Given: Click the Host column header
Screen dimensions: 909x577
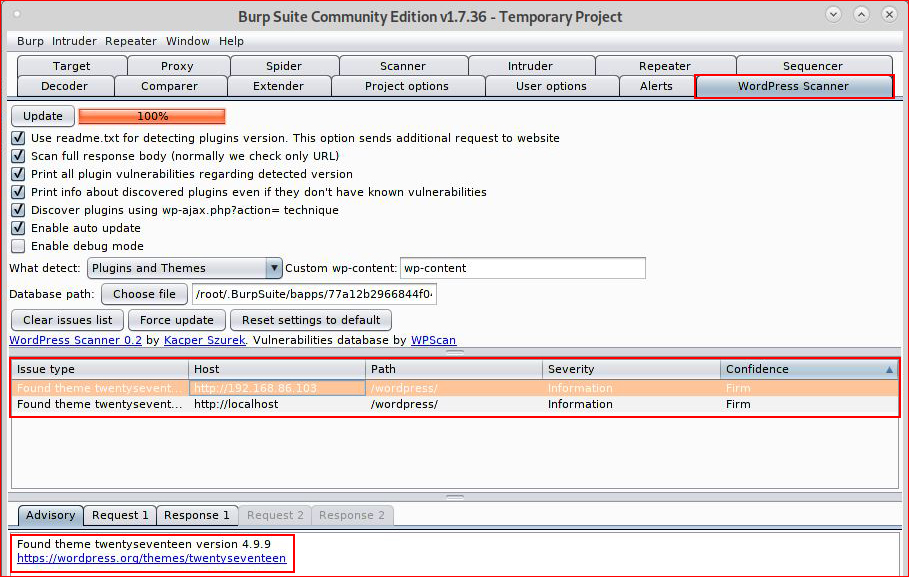Looking at the screenshot, I should (277, 369).
